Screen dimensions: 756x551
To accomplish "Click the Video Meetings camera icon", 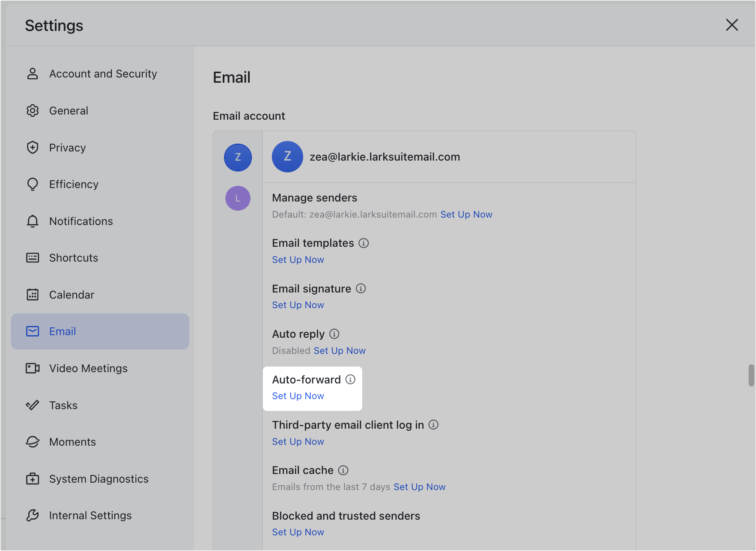I will pyautogui.click(x=33, y=368).
